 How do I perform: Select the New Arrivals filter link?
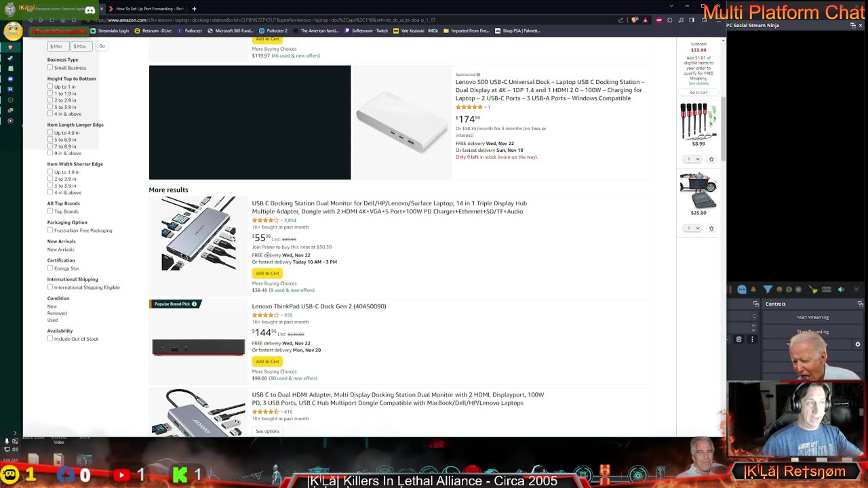pyautogui.click(x=60, y=249)
